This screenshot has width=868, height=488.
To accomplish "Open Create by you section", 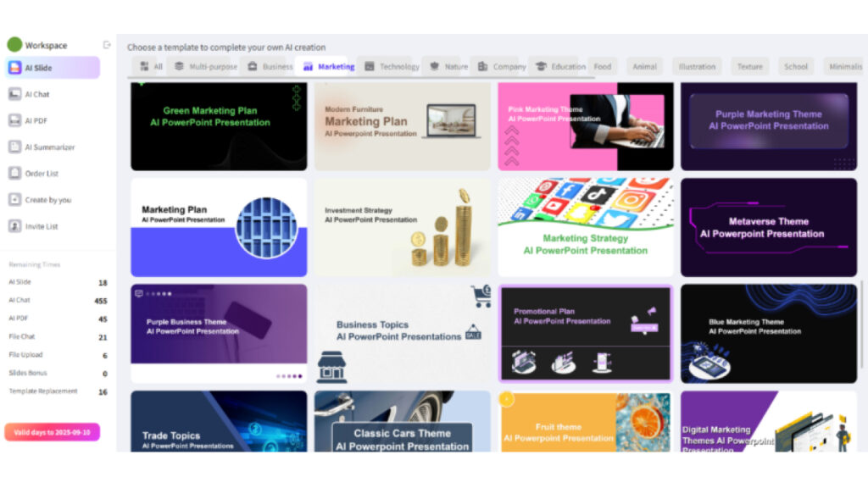I will click(15, 200).
